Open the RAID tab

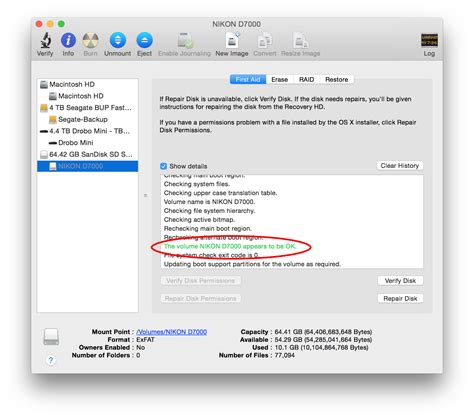(x=306, y=79)
